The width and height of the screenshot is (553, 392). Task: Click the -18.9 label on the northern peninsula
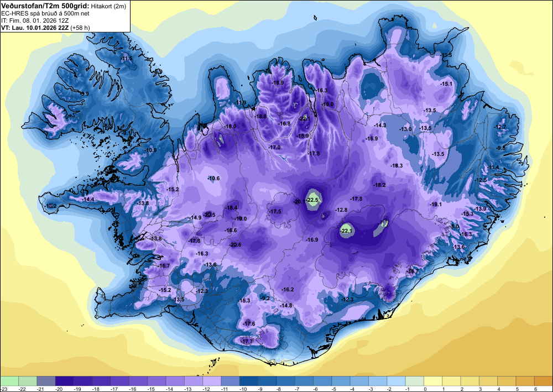coord(278,82)
